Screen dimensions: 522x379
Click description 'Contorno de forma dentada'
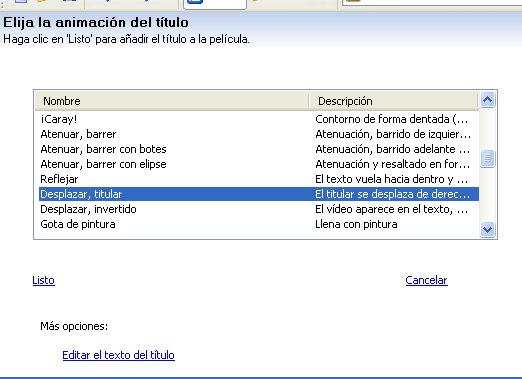tap(391, 119)
